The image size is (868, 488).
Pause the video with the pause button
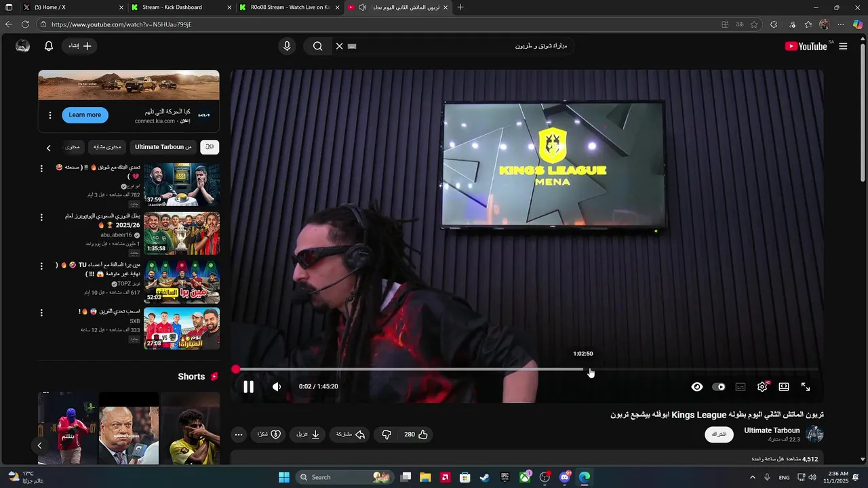click(248, 387)
